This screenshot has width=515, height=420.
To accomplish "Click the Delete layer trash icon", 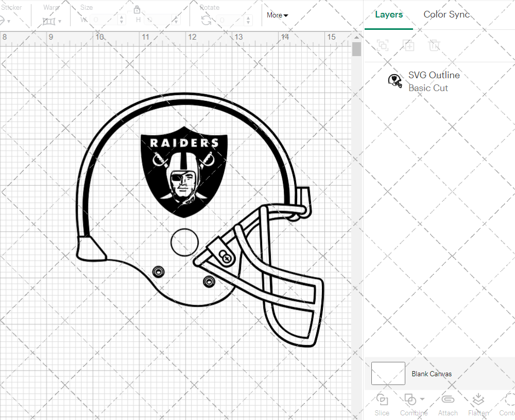I will (x=434, y=45).
